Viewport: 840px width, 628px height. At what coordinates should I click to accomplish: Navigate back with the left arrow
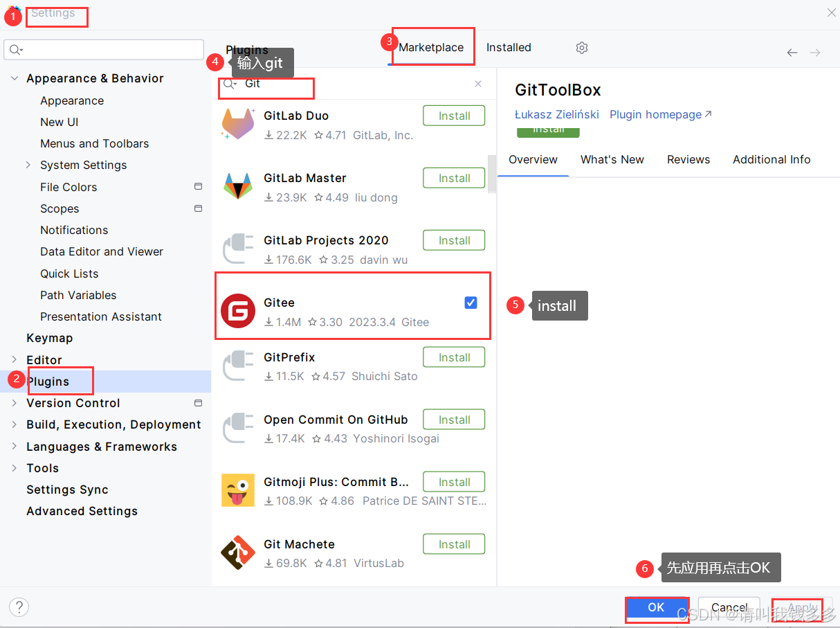(792, 53)
